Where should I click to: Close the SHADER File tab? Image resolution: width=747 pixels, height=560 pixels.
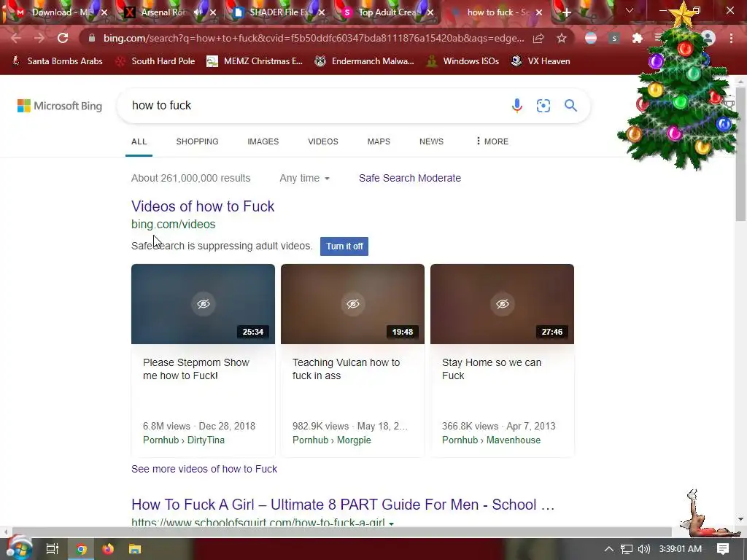coord(322,13)
